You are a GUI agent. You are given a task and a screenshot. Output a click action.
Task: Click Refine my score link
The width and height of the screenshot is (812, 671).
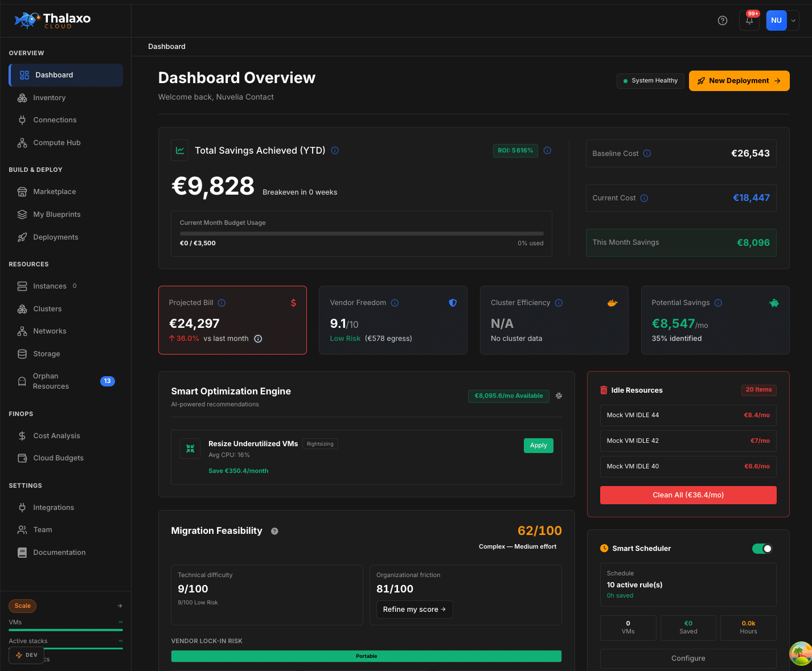(x=415, y=610)
